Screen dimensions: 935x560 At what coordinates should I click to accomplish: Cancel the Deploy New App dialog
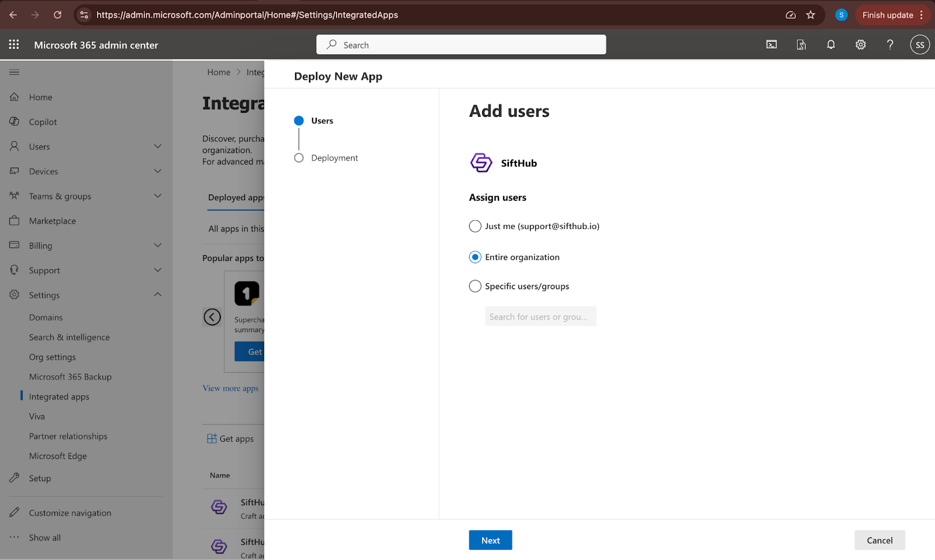(879, 540)
